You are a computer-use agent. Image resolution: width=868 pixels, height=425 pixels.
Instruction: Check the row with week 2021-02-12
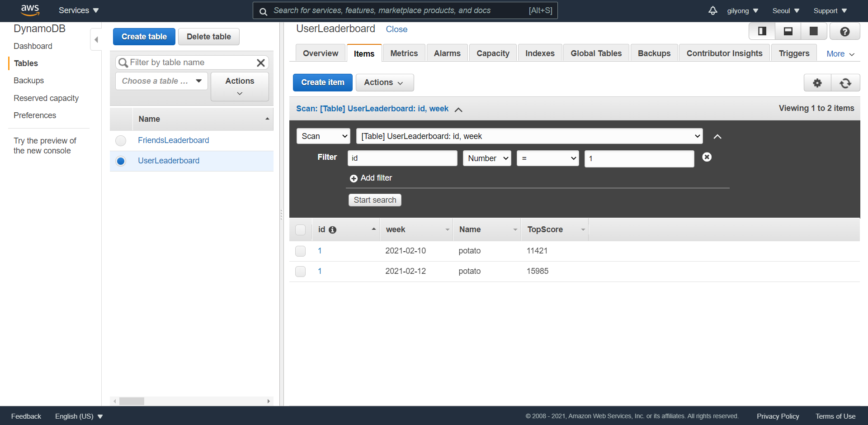300,272
